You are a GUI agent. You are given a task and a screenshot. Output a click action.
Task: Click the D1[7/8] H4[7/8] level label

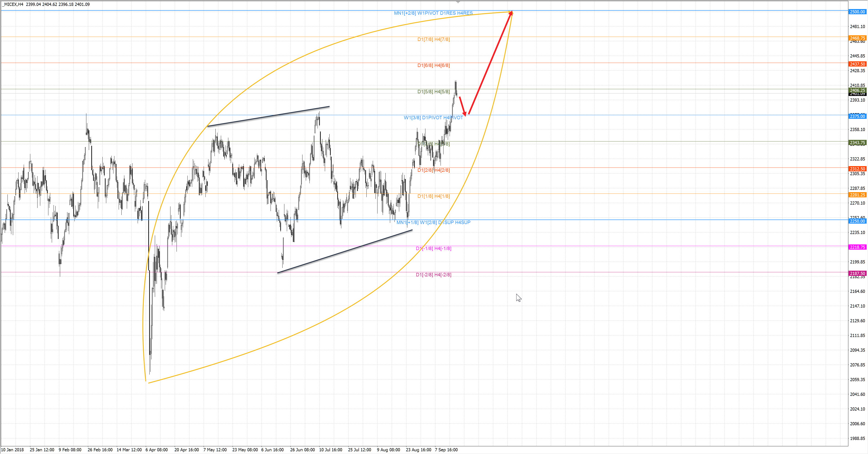[x=433, y=39]
